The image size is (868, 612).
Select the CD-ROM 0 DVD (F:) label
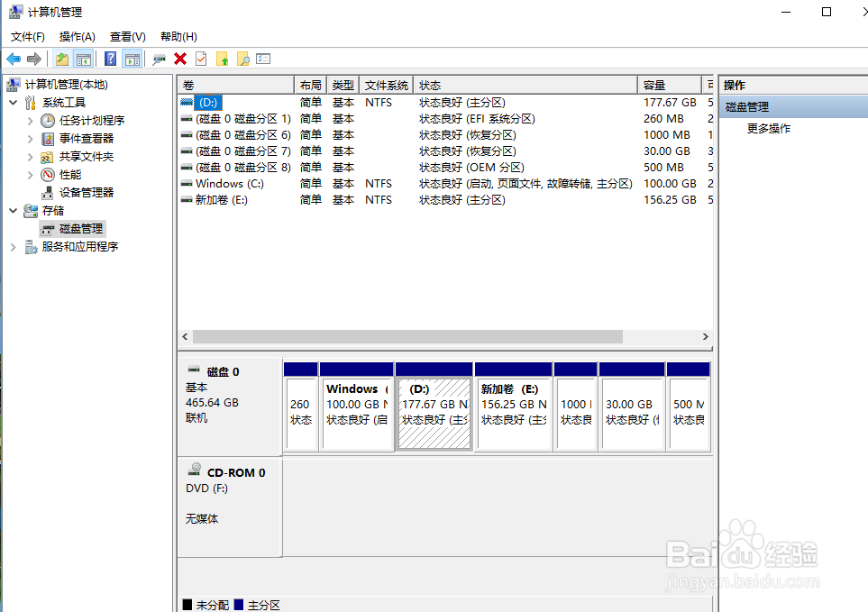point(230,507)
